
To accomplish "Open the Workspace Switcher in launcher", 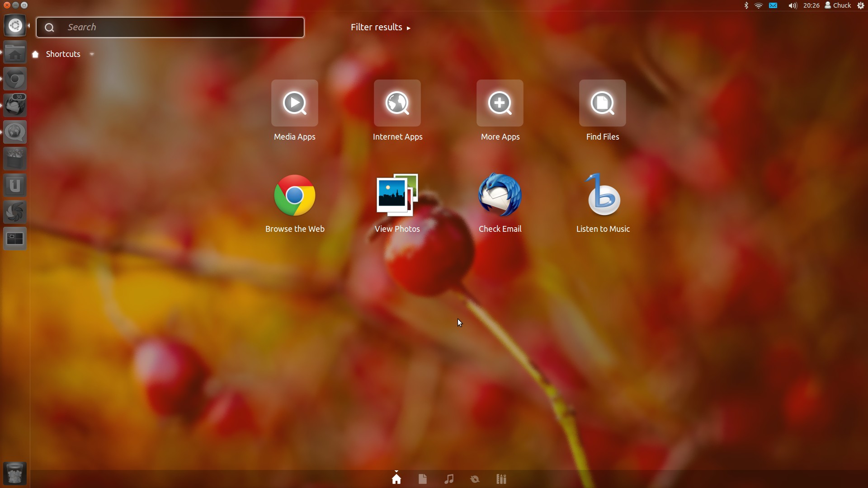I will (15, 239).
